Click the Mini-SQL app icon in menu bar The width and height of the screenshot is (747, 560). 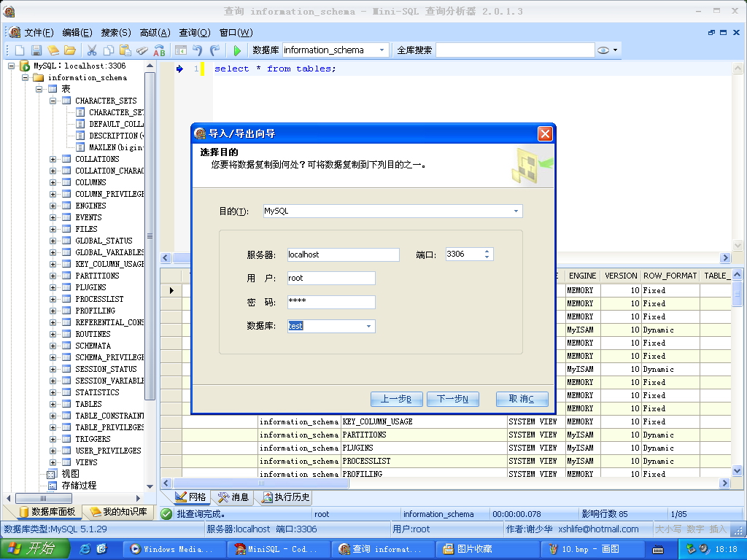coord(15,32)
